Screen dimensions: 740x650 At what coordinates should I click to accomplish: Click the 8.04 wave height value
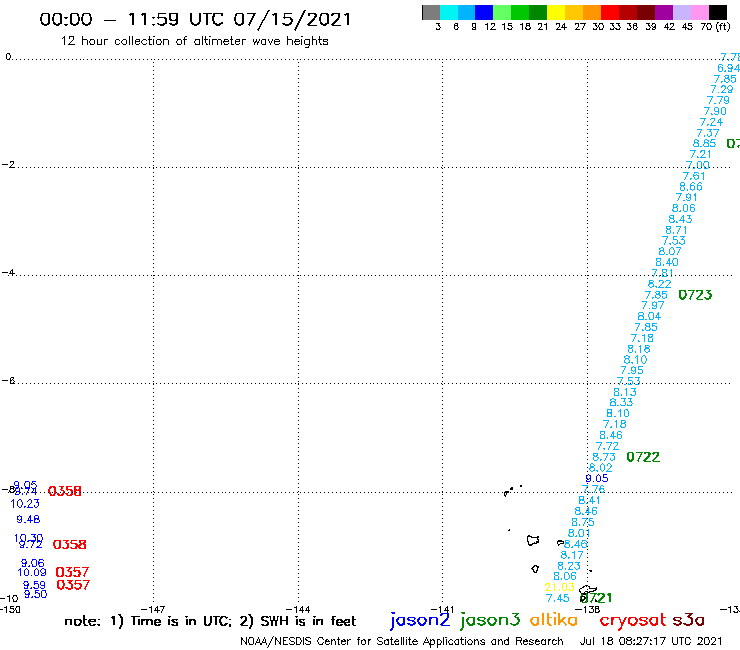pyautogui.click(x=649, y=316)
